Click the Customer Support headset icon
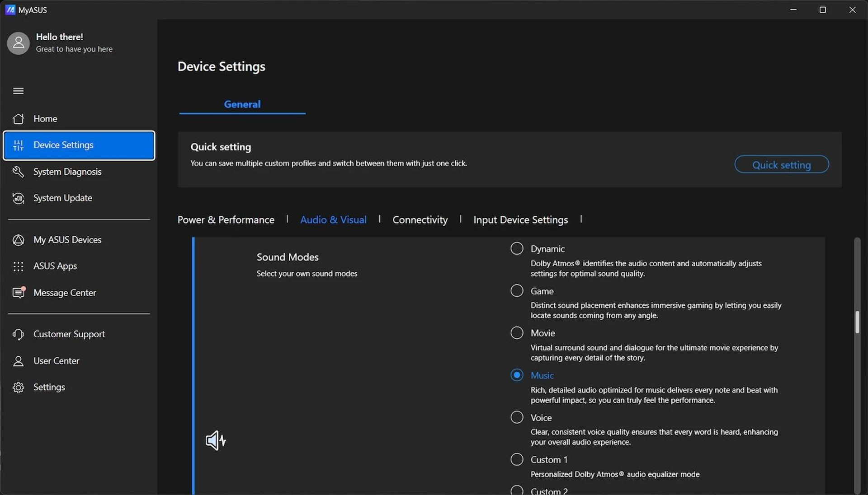 (19, 334)
